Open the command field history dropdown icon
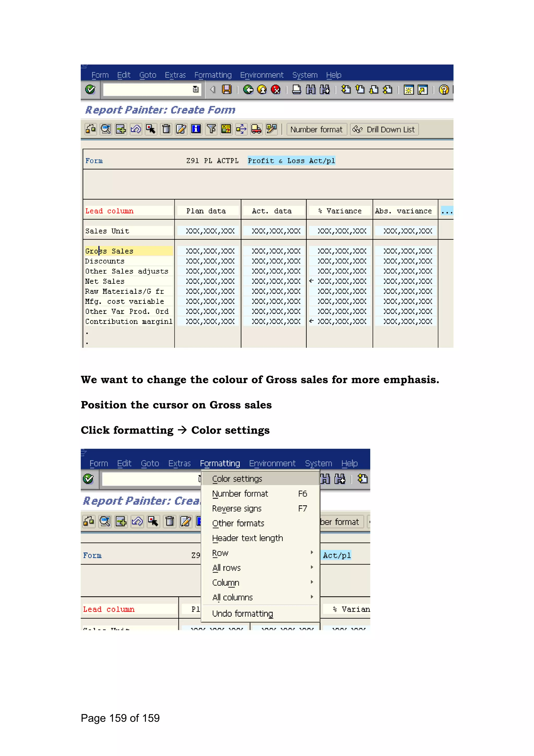The height and width of the screenshot is (756, 534). click(196, 89)
